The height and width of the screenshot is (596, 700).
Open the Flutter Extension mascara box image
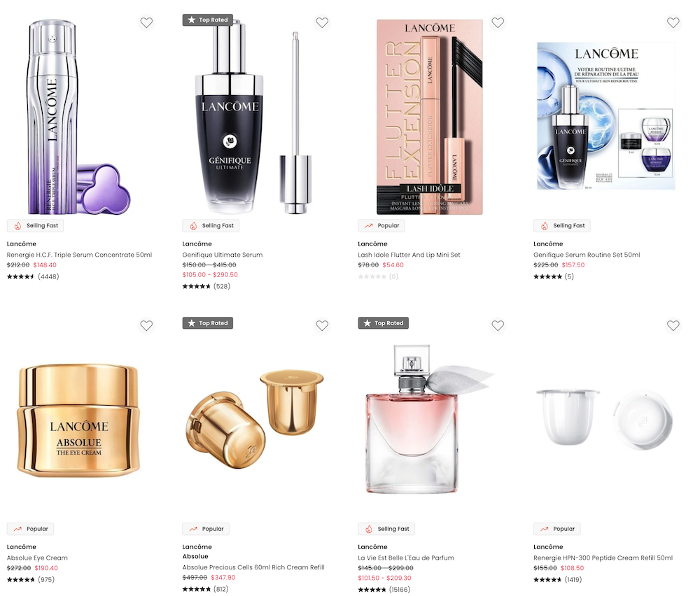[430, 117]
